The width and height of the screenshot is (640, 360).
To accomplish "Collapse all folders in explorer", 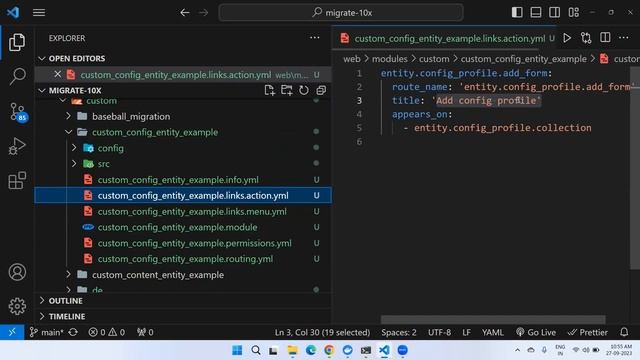I will (x=321, y=90).
